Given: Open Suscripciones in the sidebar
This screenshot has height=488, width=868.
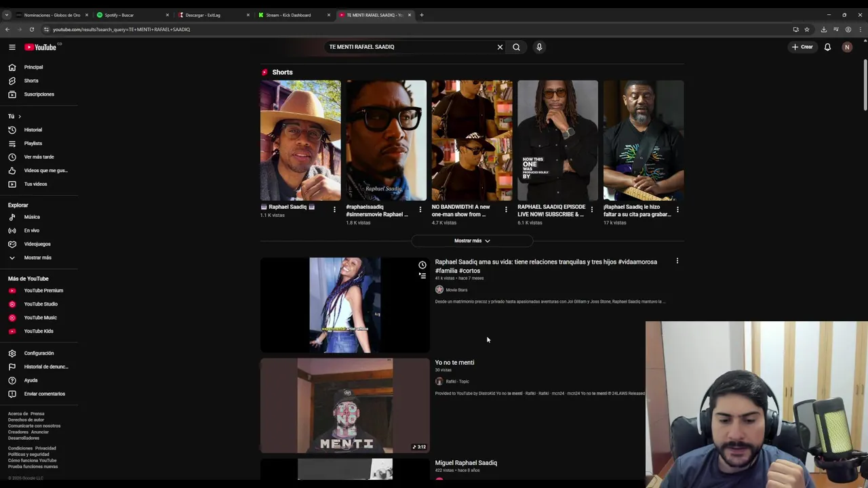Looking at the screenshot, I should (39, 94).
